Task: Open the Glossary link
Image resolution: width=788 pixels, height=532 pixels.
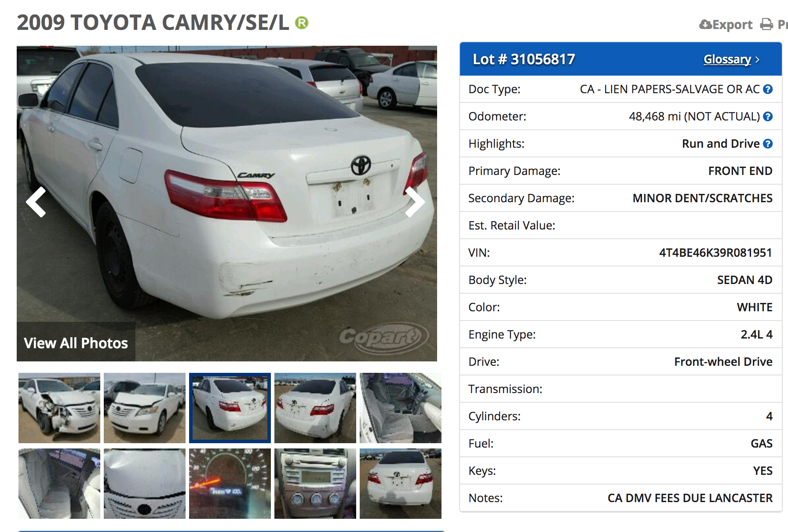Action: (x=727, y=59)
